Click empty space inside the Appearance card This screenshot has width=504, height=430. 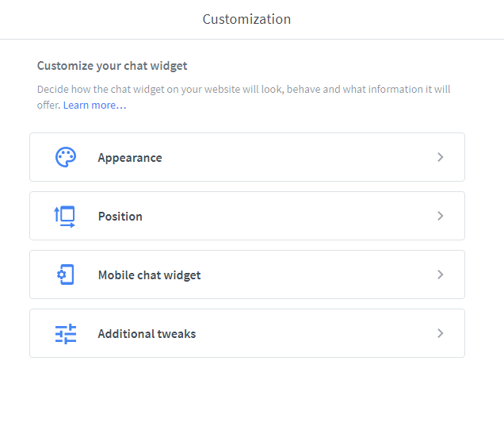click(x=301, y=157)
